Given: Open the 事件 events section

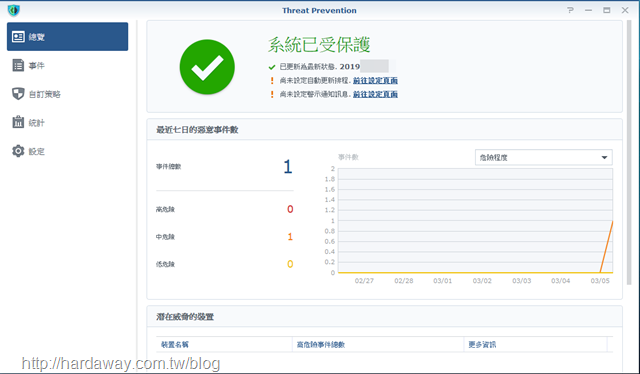Looking at the screenshot, I should [x=67, y=65].
